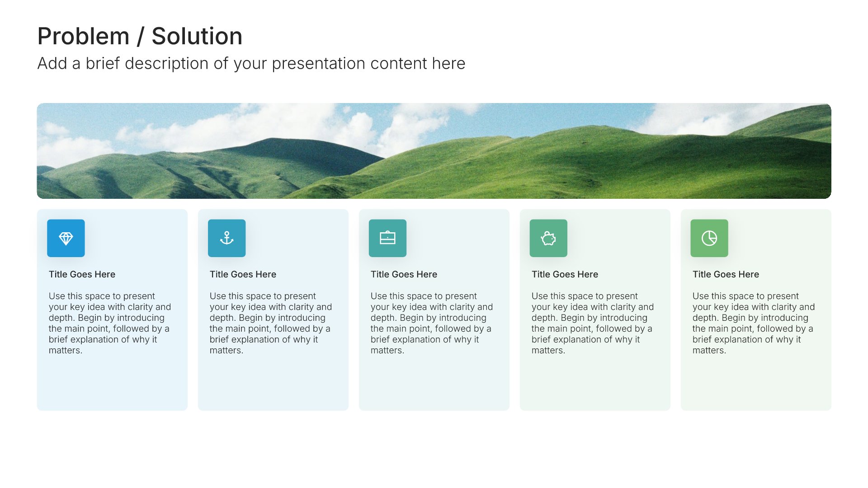868x488 pixels.
Task: Select body paragraph in the second card
Action: tap(271, 323)
